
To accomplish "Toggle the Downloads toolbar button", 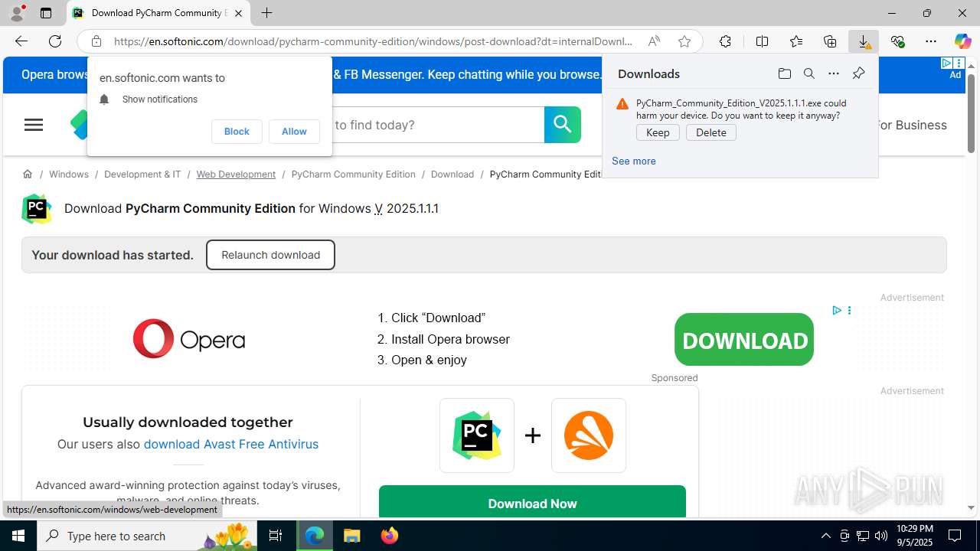I will [x=864, y=41].
